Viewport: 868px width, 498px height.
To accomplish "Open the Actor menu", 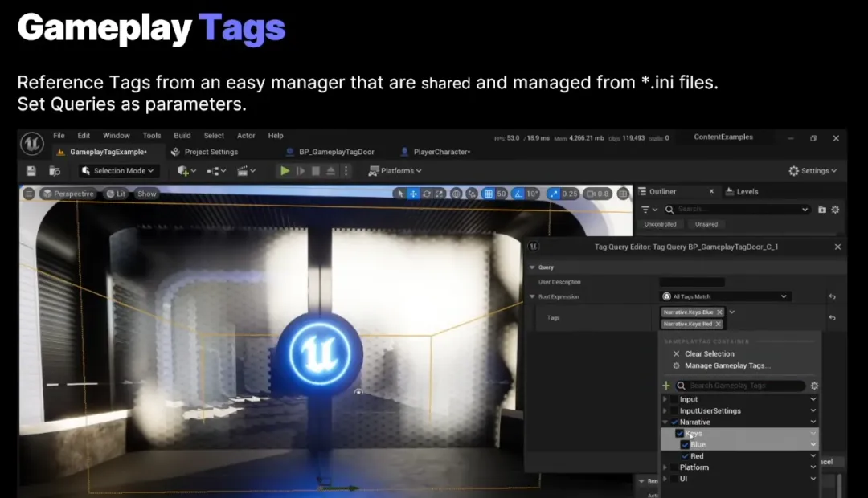I will coord(246,136).
